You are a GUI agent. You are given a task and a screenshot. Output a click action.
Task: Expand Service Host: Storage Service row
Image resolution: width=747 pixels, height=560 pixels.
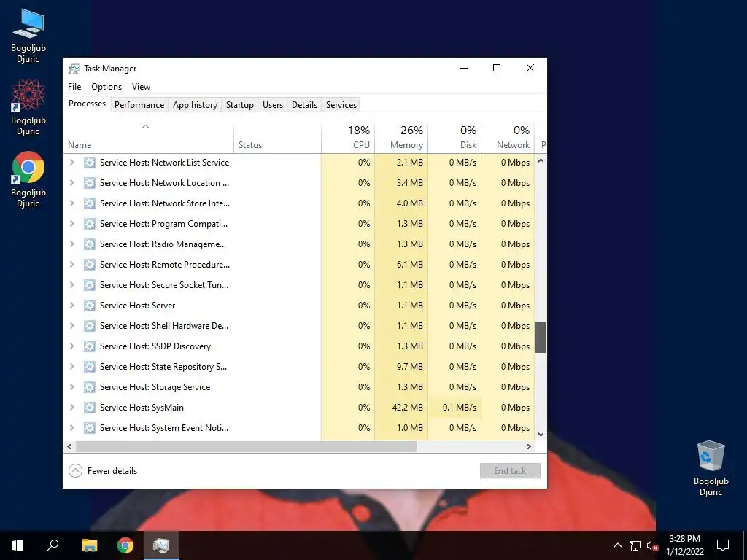click(x=72, y=387)
